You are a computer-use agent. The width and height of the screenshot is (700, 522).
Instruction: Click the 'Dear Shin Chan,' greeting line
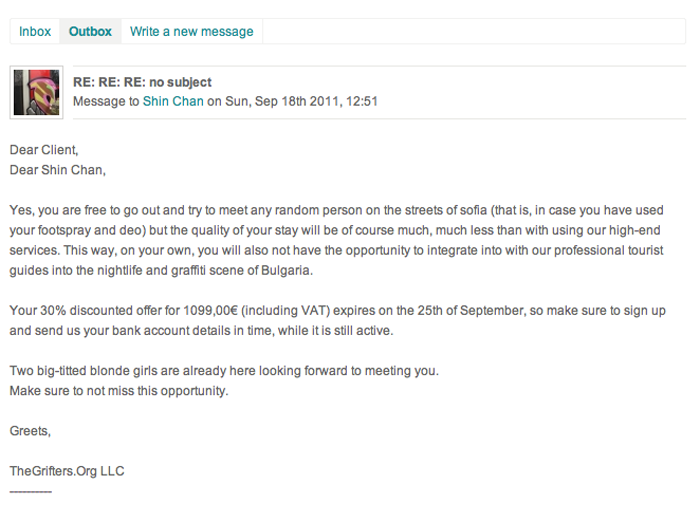[57, 169]
